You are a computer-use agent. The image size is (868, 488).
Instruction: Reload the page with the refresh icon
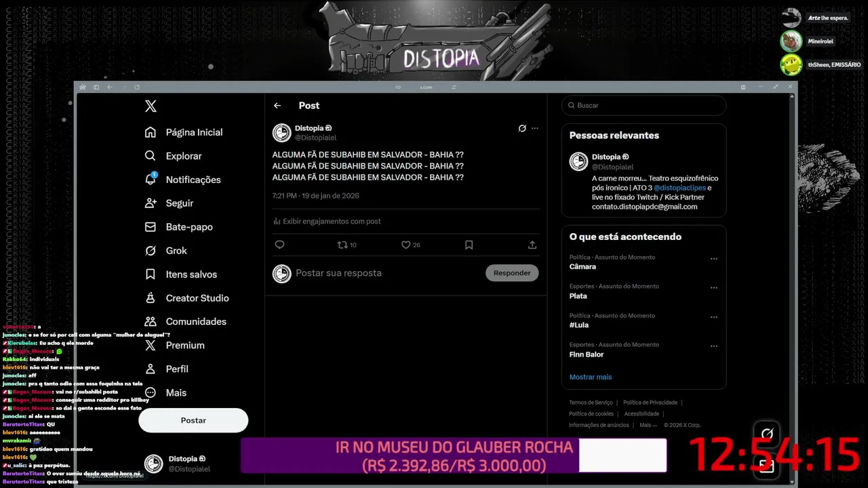[x=137, y=87]
